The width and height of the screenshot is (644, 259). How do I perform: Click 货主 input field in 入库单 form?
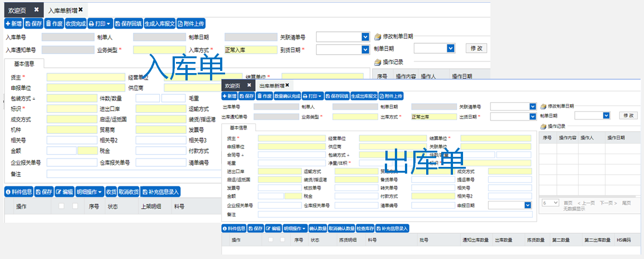point(85,77)
